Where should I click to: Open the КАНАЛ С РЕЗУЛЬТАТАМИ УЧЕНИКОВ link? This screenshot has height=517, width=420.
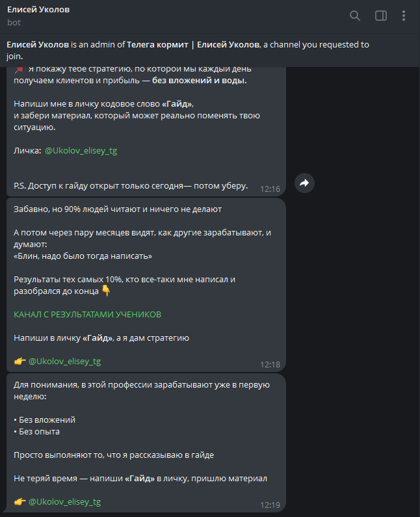[87, 314]
